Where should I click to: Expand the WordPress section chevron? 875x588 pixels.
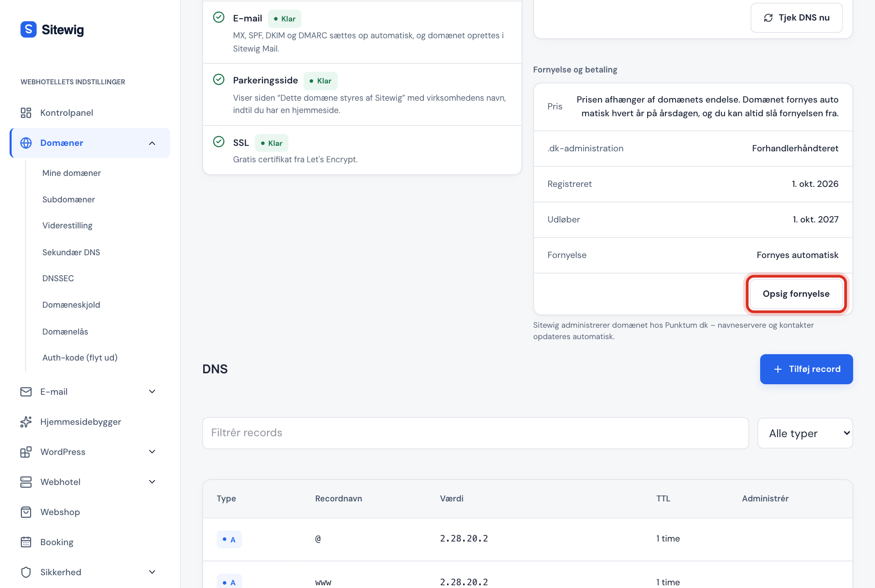click(x=152, y=452)
